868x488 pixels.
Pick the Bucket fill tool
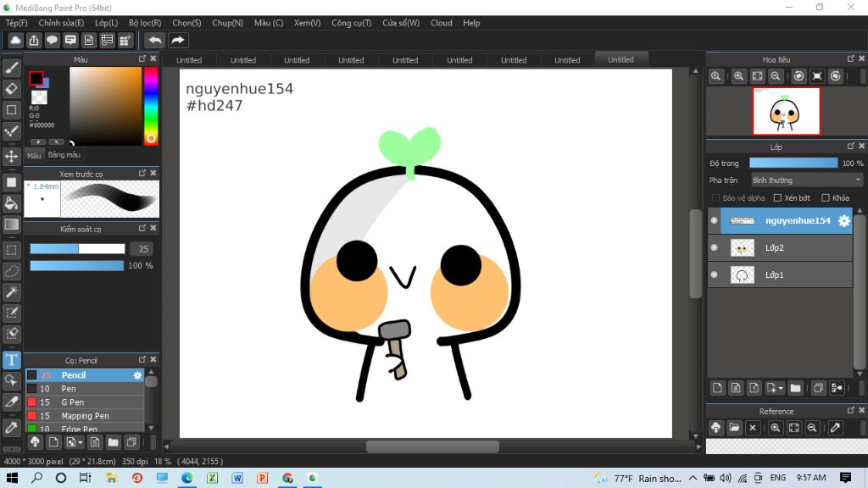(x=12, y=203)
